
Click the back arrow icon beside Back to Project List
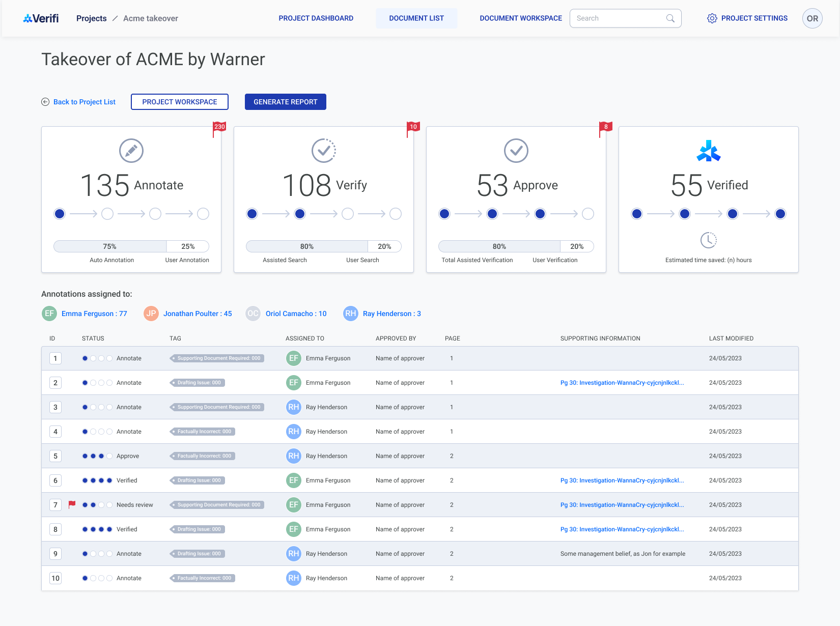coord(45,102)
